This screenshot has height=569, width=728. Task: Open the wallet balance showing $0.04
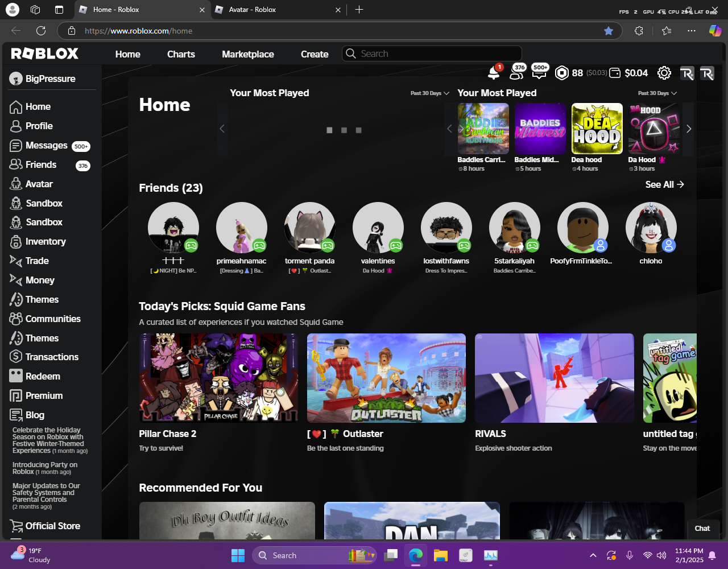(628, 73)
